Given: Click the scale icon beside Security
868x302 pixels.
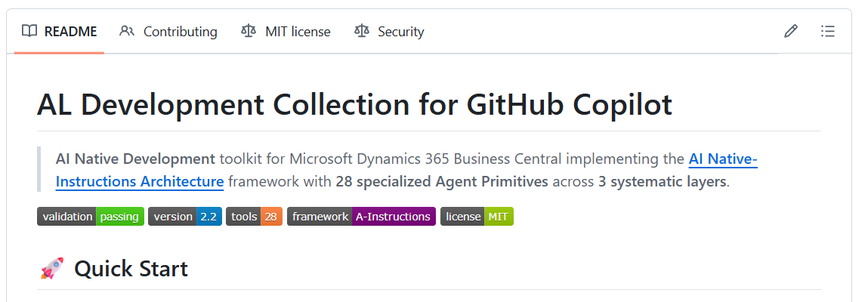Looking at the screenshot, I should [x=362, y=31].
